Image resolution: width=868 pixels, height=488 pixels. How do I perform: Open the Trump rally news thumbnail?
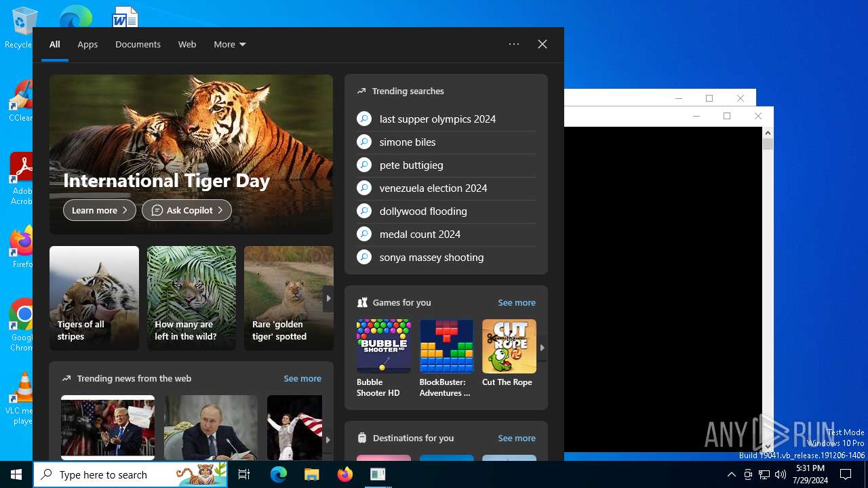[x=108, y=428]
